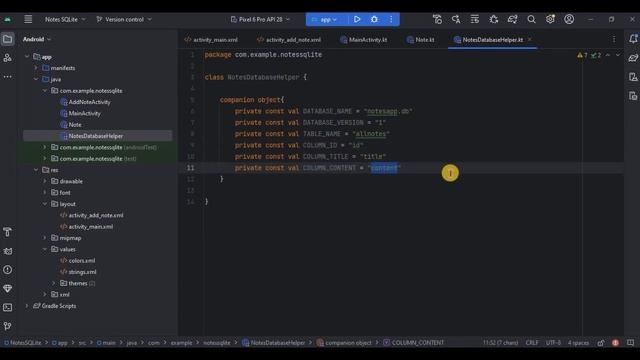Screen dimensions: 640x360
Task: Show more tool windows ellipsis
Action: coord(7,77)
